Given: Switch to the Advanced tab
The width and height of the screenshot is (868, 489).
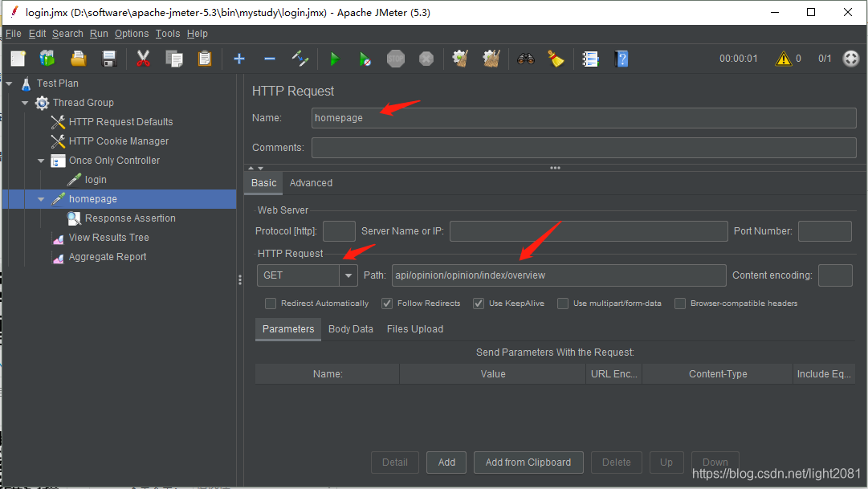Looking at the screenshot, I should coord(311,183).
